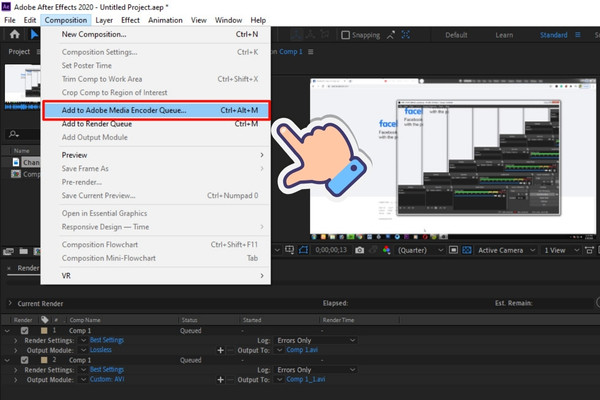Click the label color swatch of item 1
The height and width of the screenshot is (400, 600).
pos(44,330)
